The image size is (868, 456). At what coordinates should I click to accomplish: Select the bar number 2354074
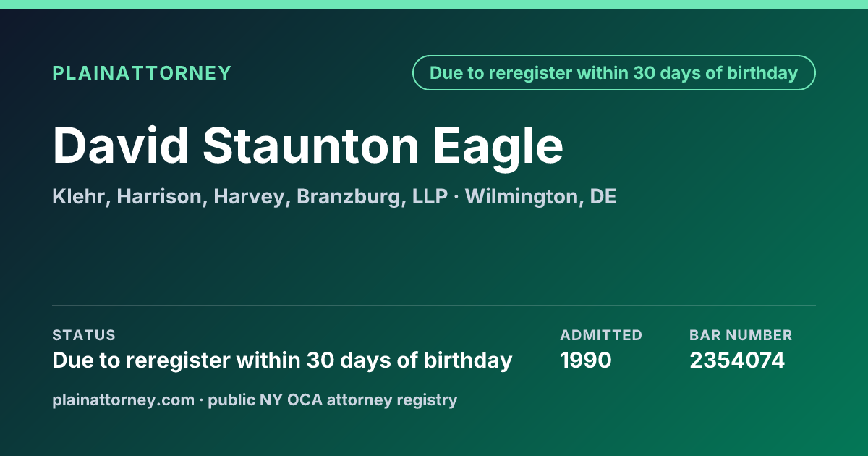pyautogui.click(x=737, y=360)
